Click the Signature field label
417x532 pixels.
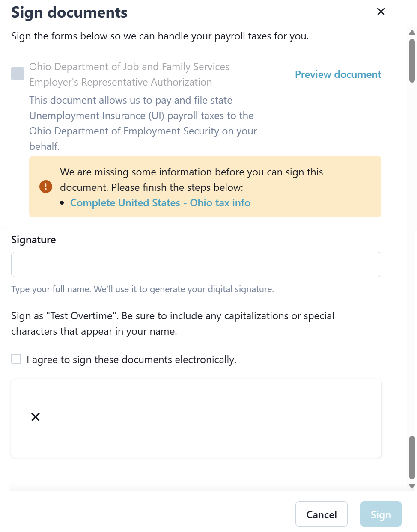33,240
